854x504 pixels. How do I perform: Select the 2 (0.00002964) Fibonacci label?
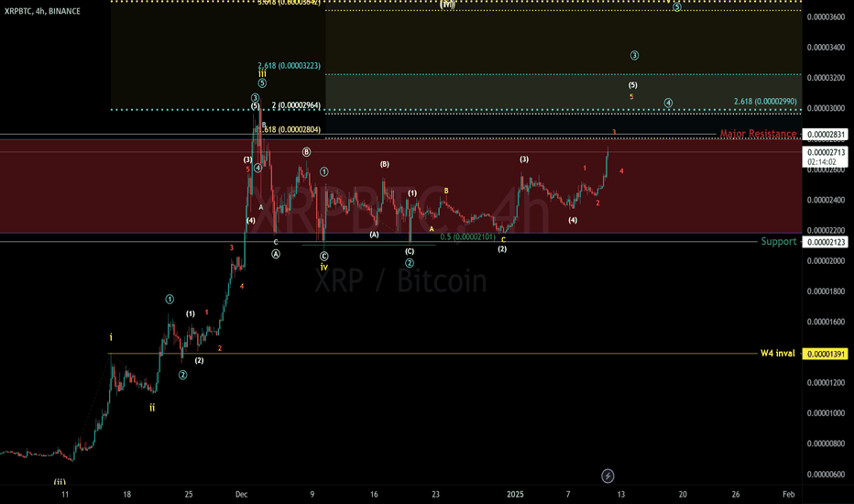click(x=296, y=105)
